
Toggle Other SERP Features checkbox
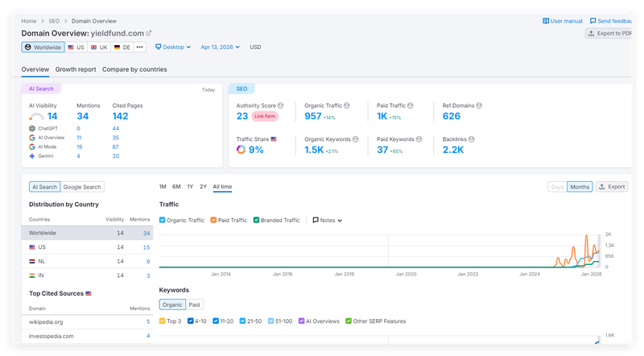point(349,321)
